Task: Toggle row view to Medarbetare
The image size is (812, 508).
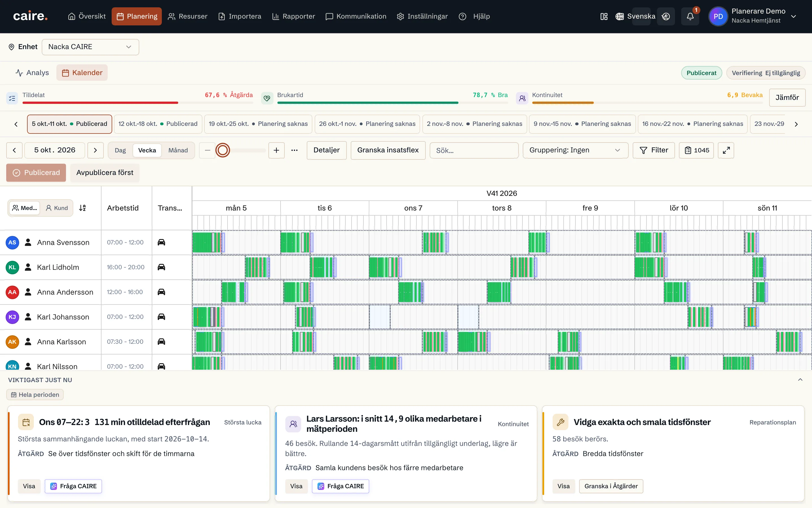Action: pyautogui.click(x=25, y=208)
